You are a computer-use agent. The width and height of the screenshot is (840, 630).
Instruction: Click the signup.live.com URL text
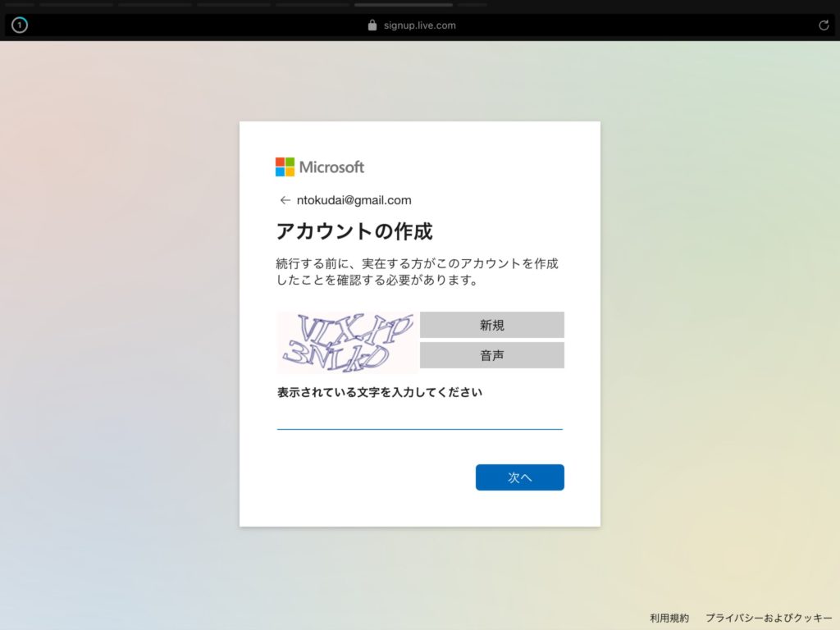coord(419,25)
